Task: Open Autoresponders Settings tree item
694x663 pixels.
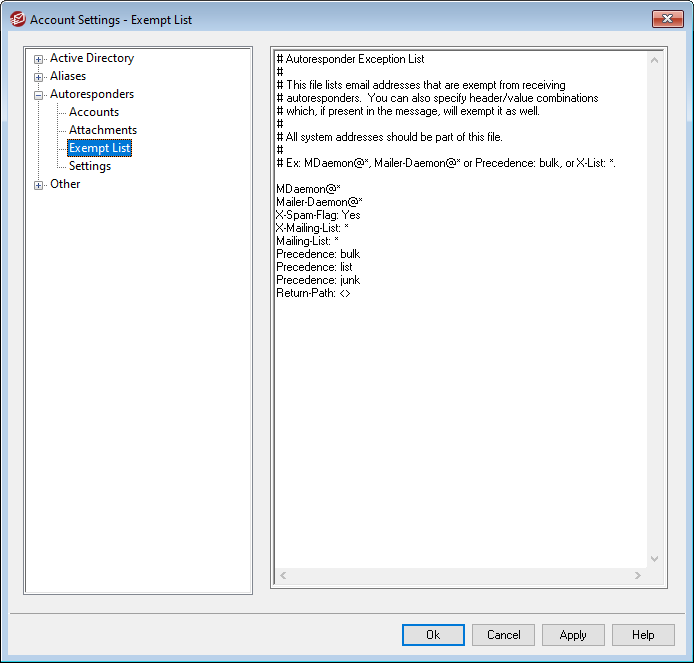Action: [x=90, y=166]
